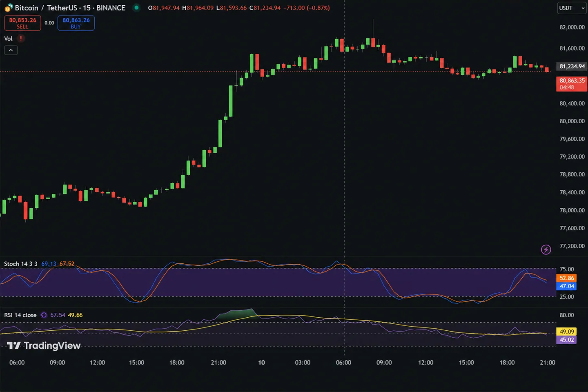Click the 80,000.00 price scale label
The height and width of the screenshot is (392, 588).
[x=572, y=121]
